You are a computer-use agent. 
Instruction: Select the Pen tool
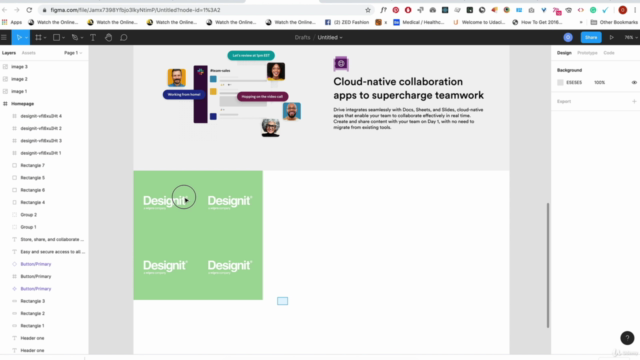pos(75,38)
